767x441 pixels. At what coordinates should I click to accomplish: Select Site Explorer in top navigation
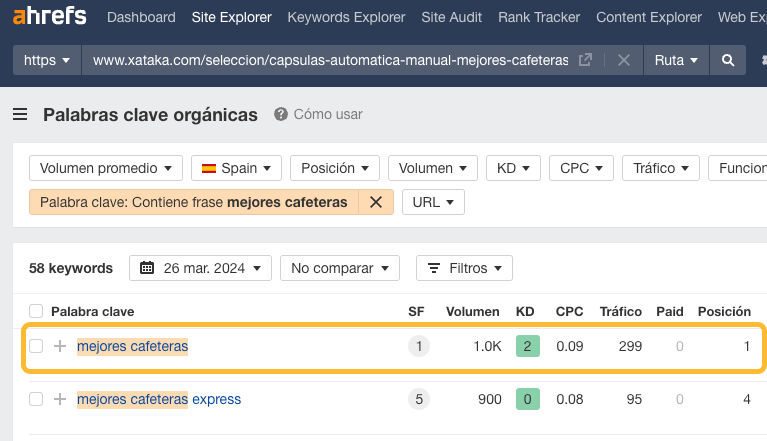pos(231,17)
